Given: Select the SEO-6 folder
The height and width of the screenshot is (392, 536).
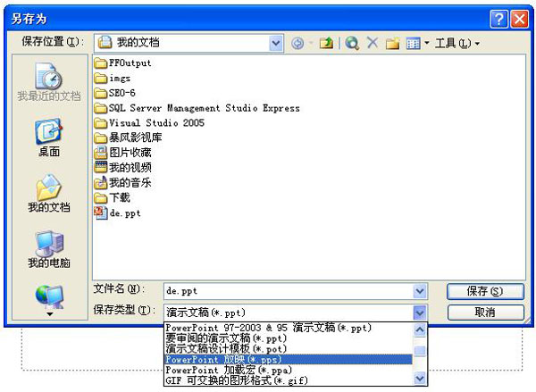Looking at the screenshot, I should 115,93.
